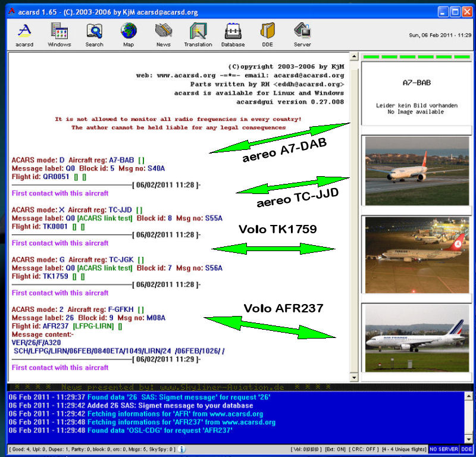Click the DDE status bar indicator
This screenshot has height=457, width=476.
click(x=466, y=449)
